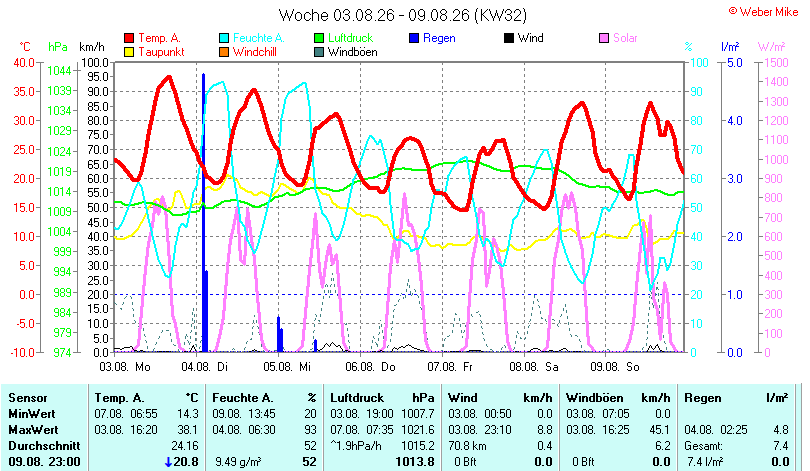Click the Windböen legend label
The image size is (810, 471).
click(x=353, y=52)
